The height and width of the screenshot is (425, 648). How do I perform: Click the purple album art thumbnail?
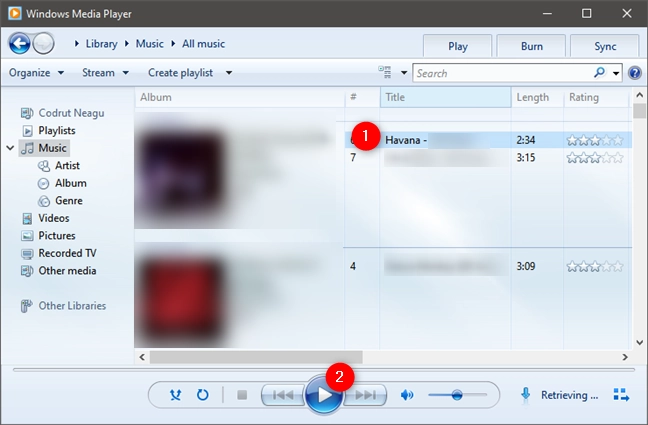pos(182,170)
